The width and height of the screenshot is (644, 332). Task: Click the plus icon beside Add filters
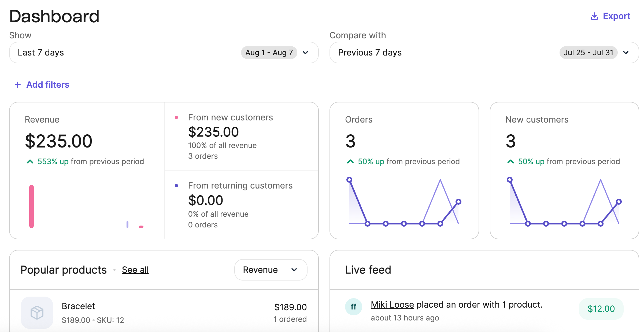(18, 84)
